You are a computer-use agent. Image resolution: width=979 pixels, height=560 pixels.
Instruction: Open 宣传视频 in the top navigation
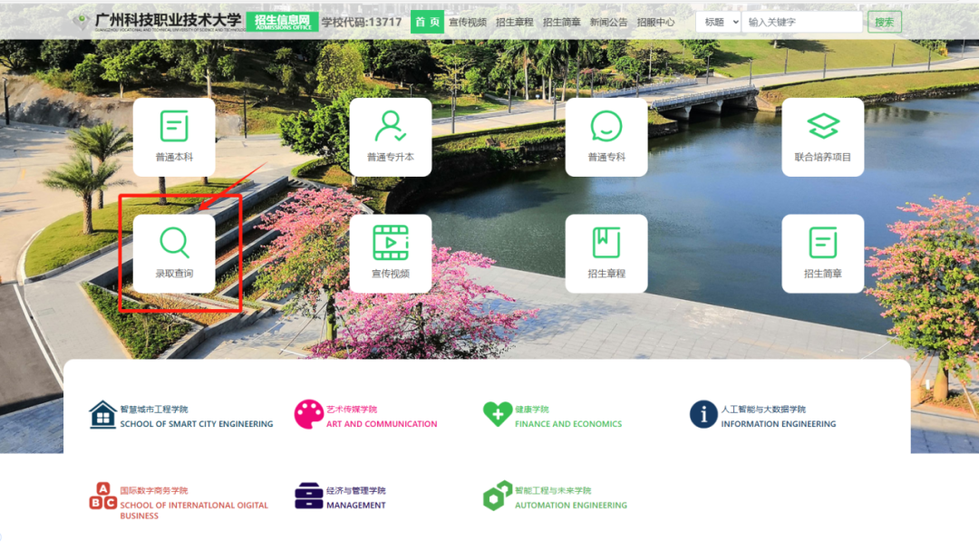point(468,22)
